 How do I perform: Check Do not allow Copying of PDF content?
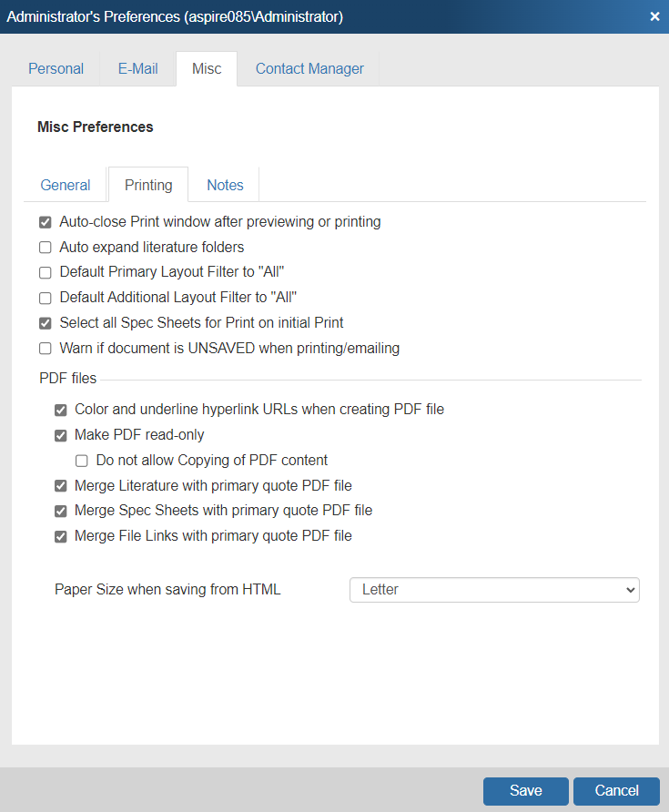[x=81, y=461]
